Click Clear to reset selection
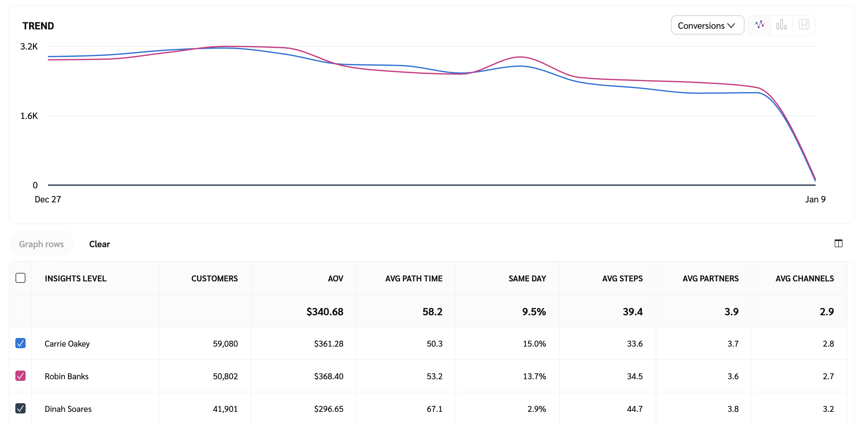The width and height of the screenshot is (868, 424). tap(99, 244)
